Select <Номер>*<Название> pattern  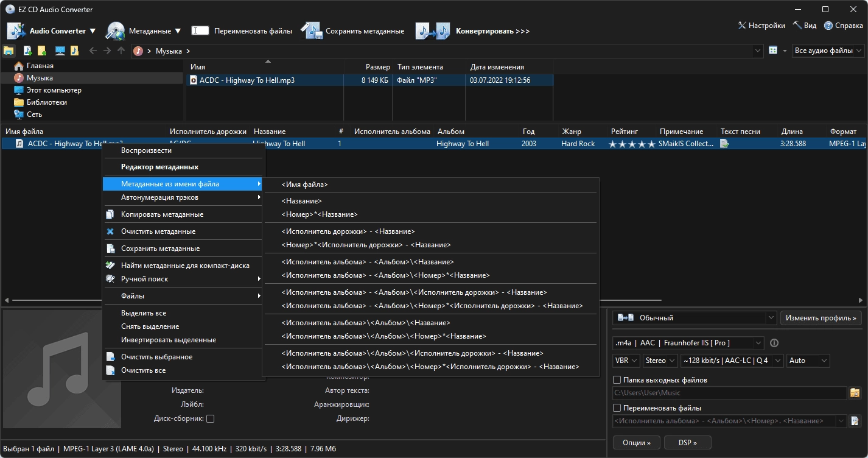(431, 214)
